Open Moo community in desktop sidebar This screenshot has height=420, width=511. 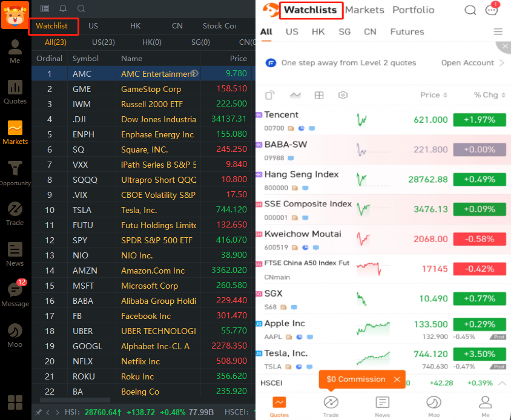[x=15, y=336]
